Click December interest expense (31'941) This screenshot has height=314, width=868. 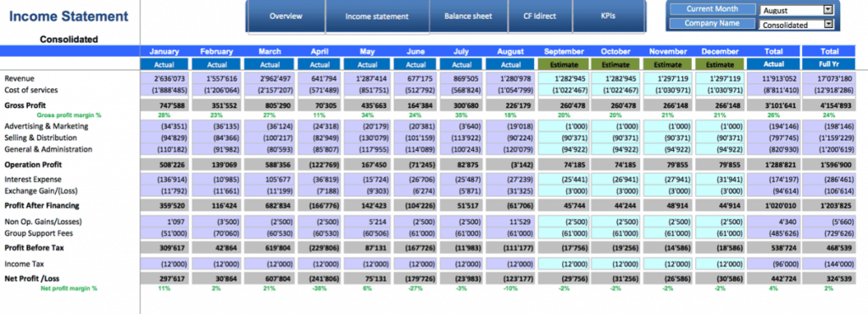[720, 179]
